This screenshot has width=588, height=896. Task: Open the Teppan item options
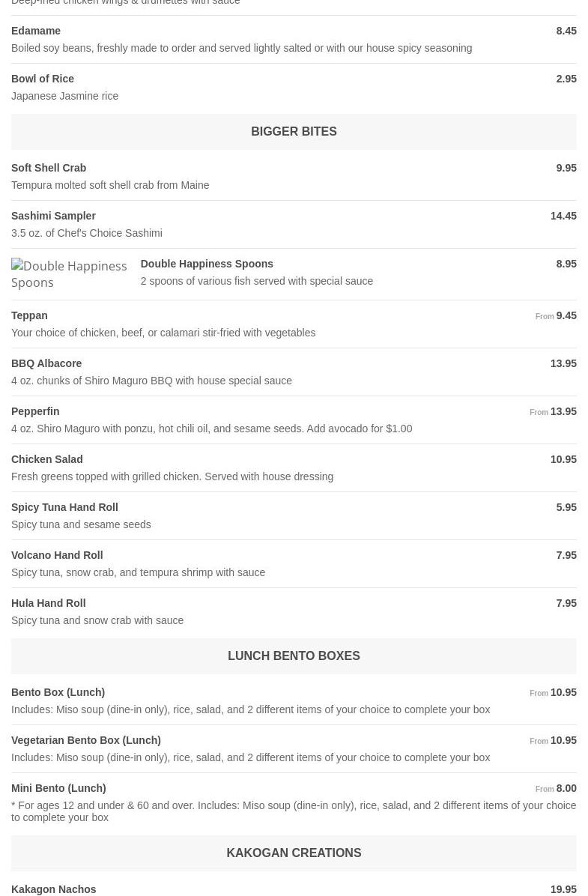tap(29, 315)
